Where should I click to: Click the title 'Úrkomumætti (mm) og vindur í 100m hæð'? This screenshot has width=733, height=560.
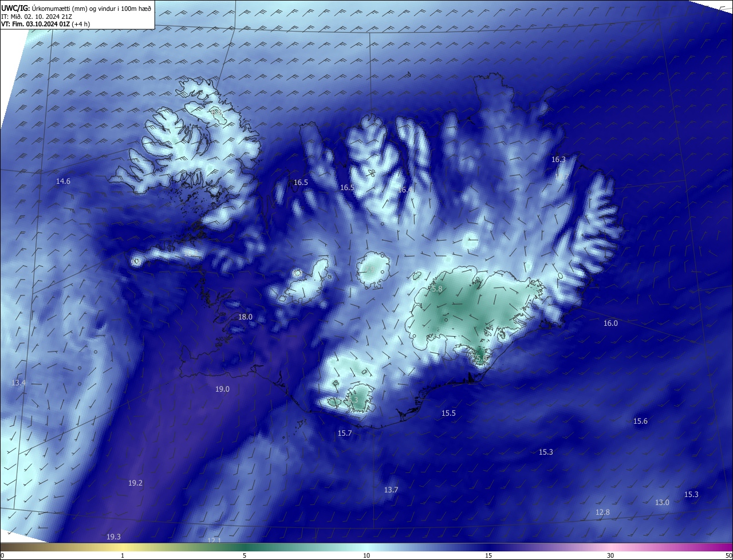(92, 8)
